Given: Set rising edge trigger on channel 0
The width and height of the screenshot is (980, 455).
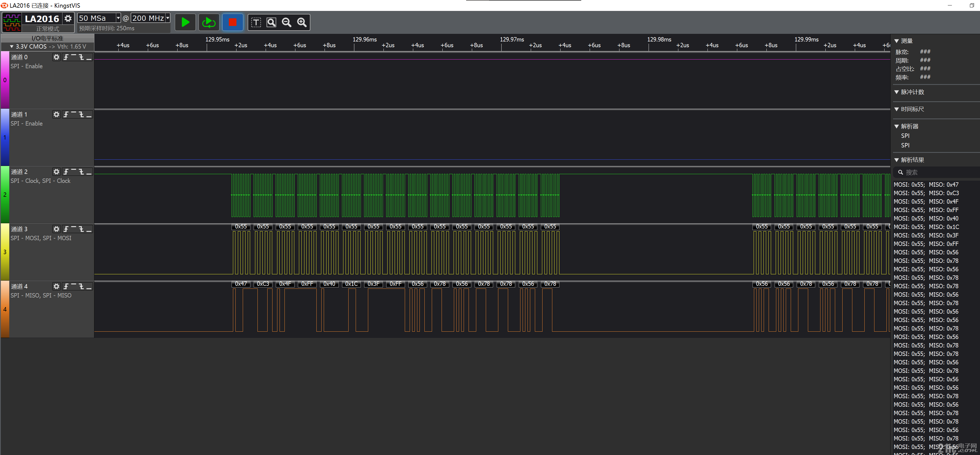Looking at the screenshot, I should click(x=66, y=57).
